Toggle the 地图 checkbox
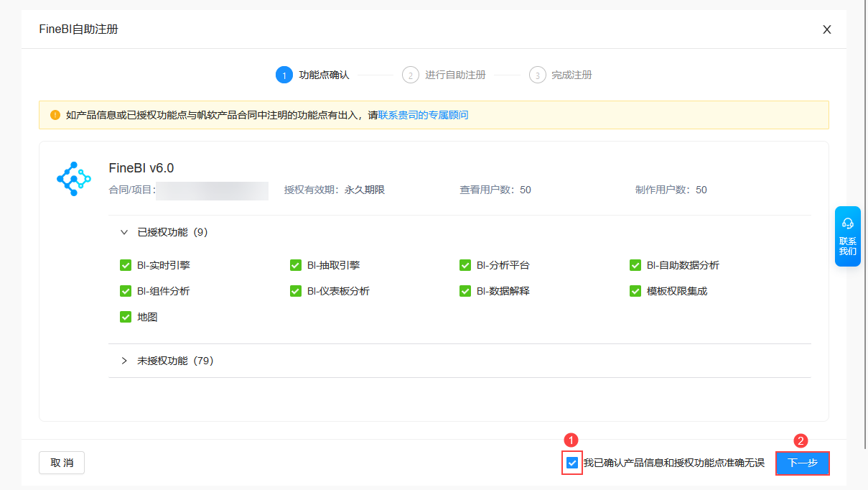The image size is (868, 490). pos(126,317)
